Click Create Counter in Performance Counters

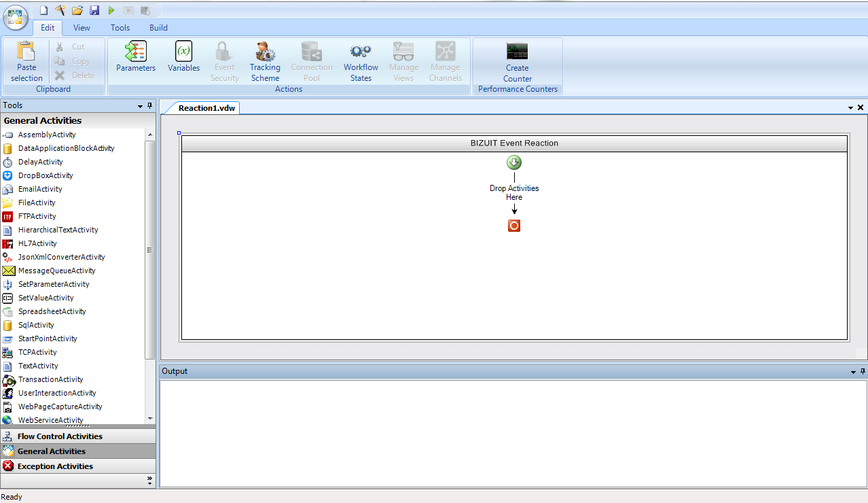[x=518, y=62]
